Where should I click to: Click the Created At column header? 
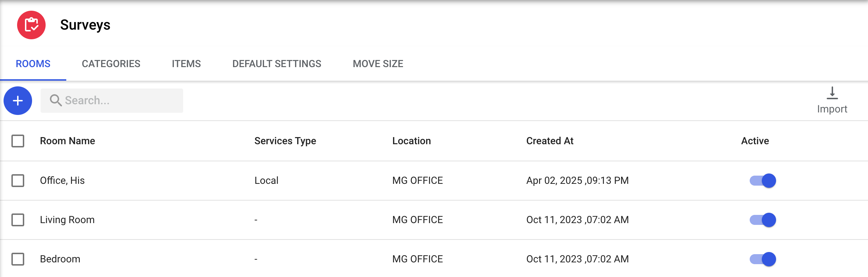[549, 141]
